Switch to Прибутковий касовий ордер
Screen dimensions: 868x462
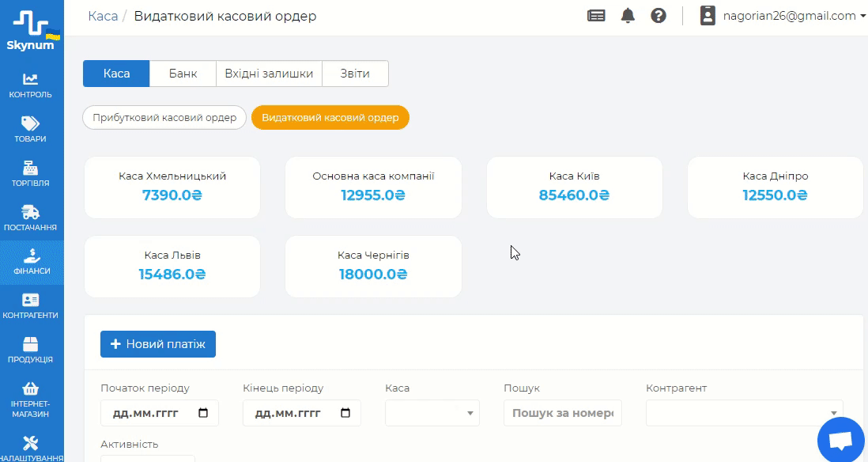click(x=164, y=118)
